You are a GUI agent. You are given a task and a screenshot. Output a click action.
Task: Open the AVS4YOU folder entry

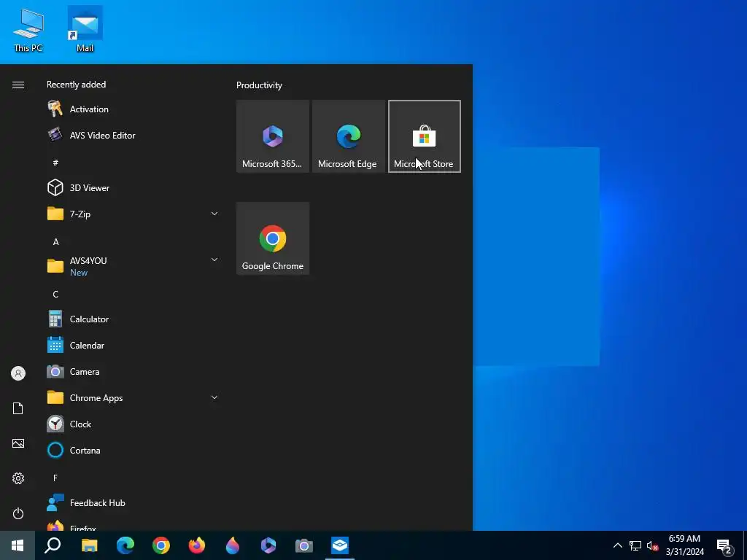[x=134, y=266]
